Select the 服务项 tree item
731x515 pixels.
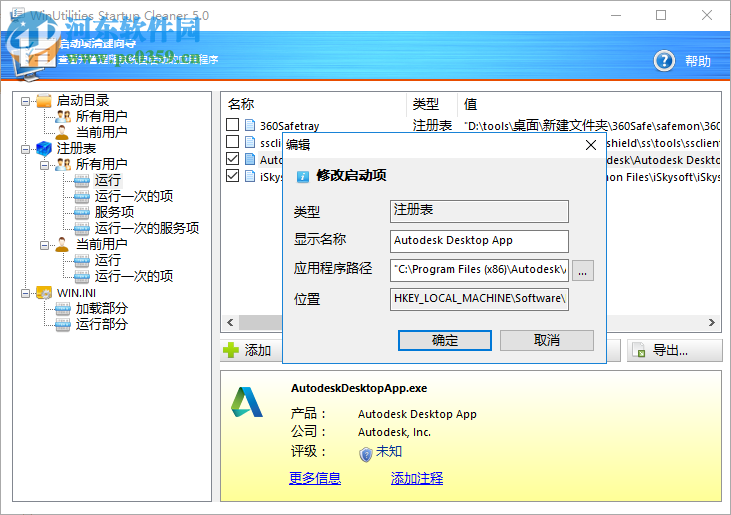click(x=114, y=212)
